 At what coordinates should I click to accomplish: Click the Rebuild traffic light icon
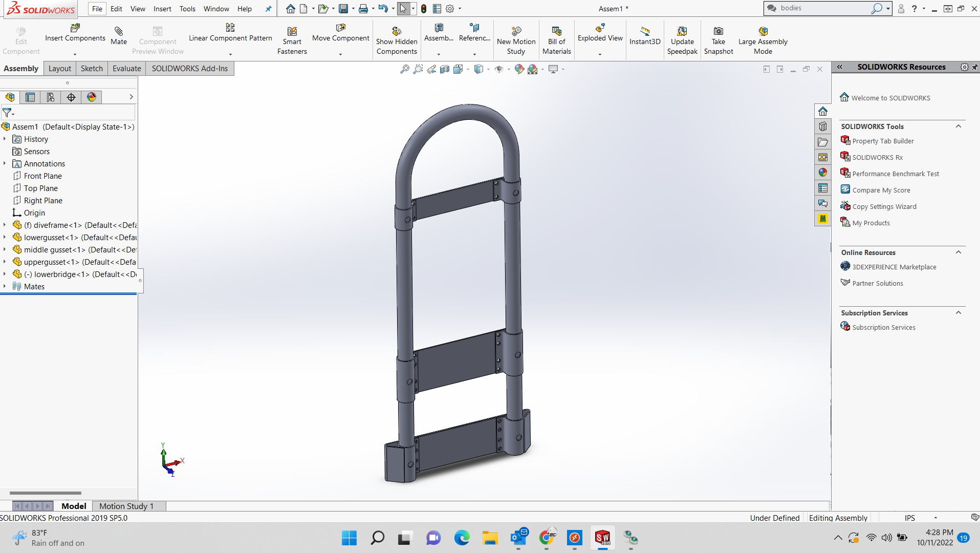(x=424, y=9)
